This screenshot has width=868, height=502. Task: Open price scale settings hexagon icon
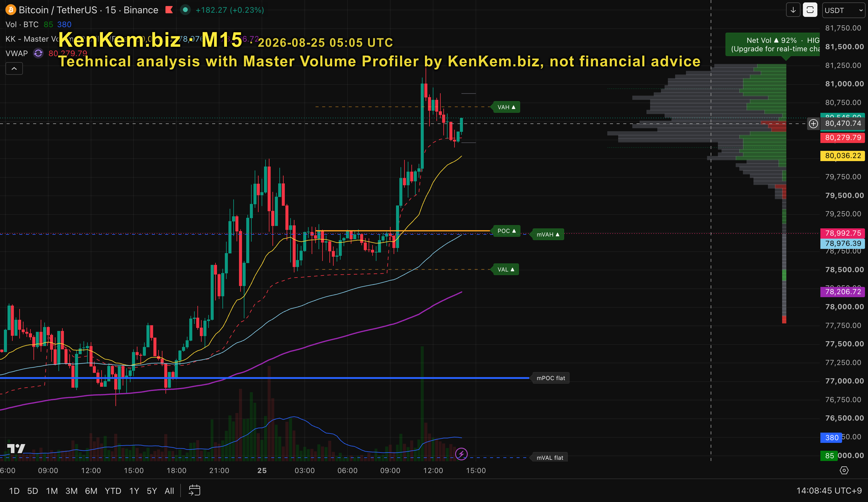(x=844, y=470)
